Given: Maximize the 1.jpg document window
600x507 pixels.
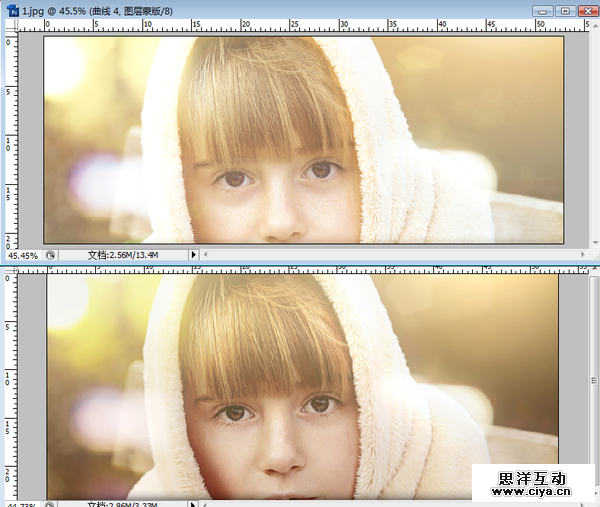Looking at the screenshot, I should 565,11.
